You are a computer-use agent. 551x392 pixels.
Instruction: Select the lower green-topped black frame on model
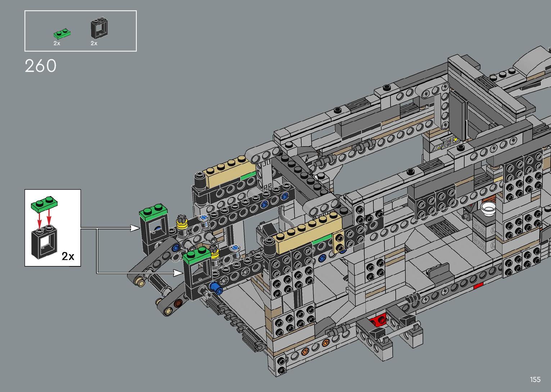pos(197,272)
